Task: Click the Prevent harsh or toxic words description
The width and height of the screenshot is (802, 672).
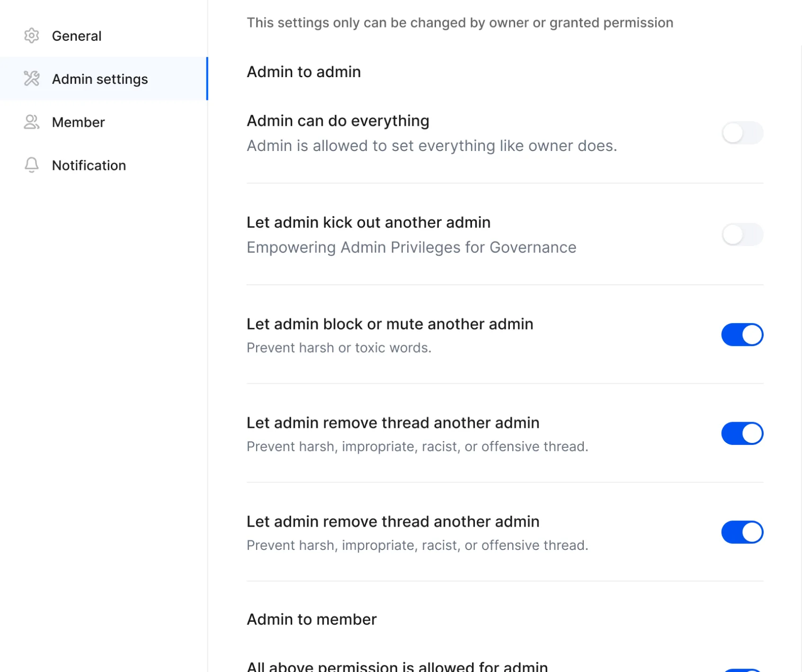Action: pos(339,348)
